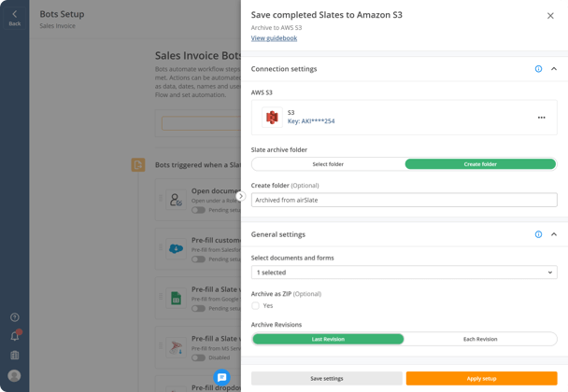Click the Save settings button
Screen dimensions: 568x392
(x=327, y=378)
